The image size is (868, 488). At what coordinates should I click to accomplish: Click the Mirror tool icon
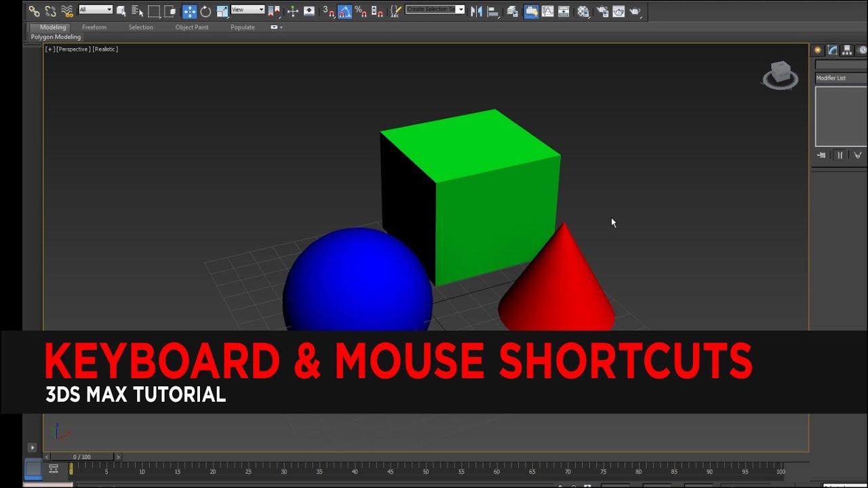tap(477, 11)
